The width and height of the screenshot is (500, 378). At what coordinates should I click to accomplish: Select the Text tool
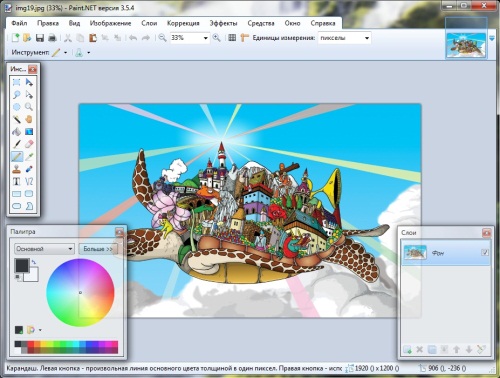[17, 181]
